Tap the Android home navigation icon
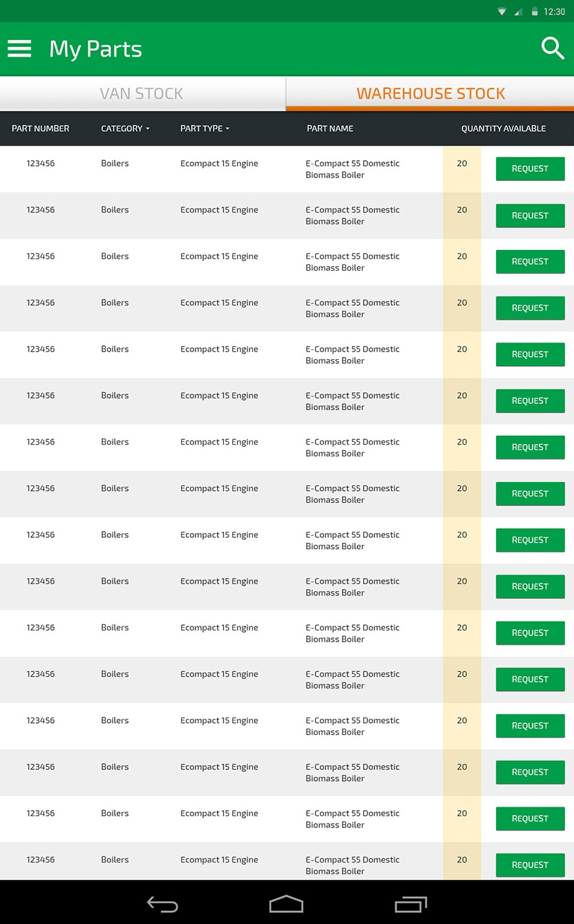 point(286,904)
